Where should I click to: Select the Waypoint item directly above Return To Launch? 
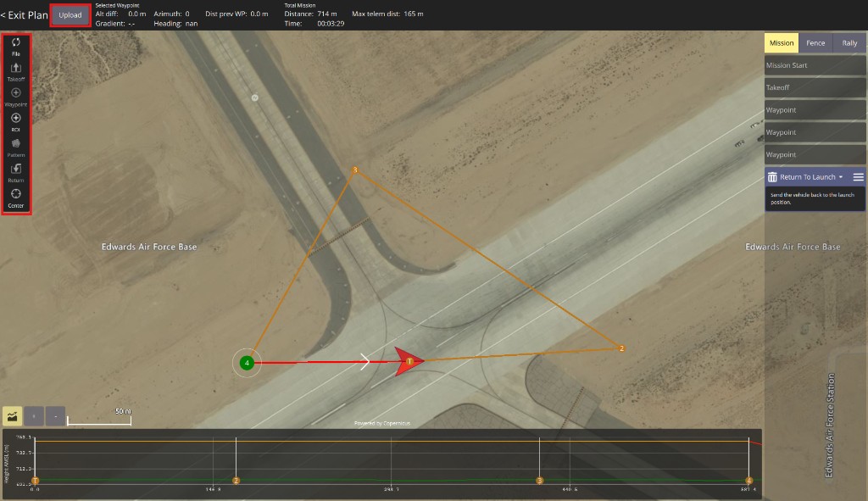pos(815,154)
